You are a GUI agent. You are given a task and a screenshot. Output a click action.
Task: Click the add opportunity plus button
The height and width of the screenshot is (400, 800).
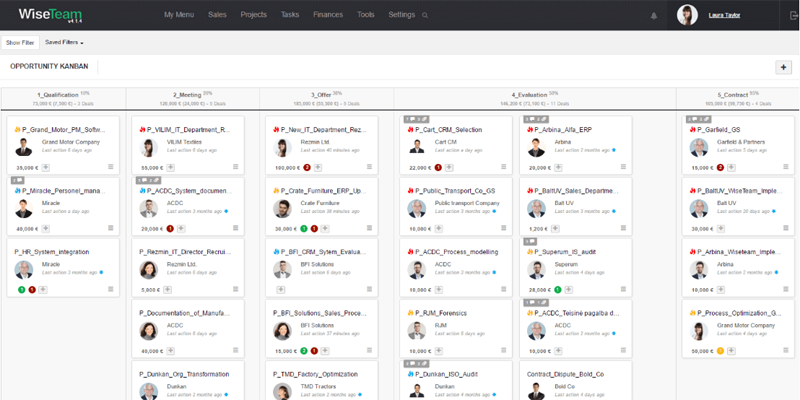pos(783,67)
